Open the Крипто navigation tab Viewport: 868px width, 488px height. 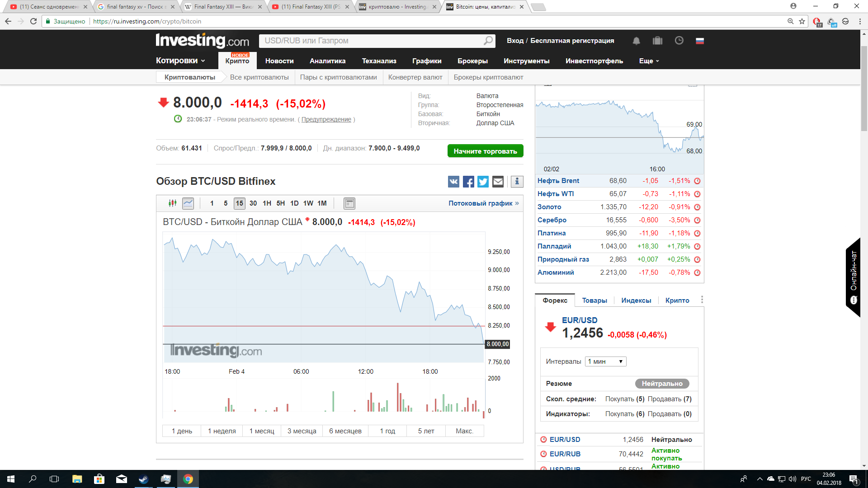coord(237,61)
